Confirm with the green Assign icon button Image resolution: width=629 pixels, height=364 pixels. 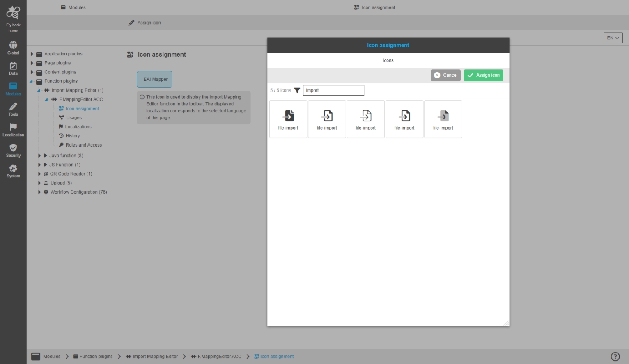click(x=483, y=75)
